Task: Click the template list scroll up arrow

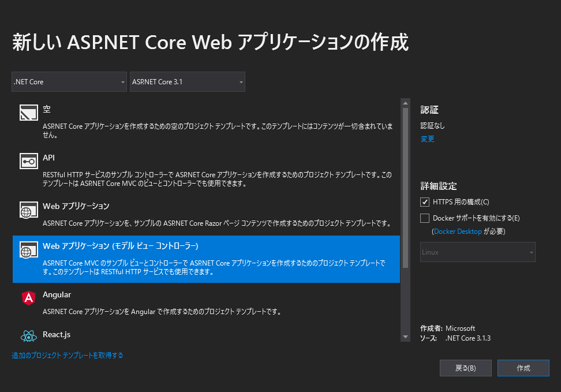Action: pyautogui.click(x=405, y=103)
